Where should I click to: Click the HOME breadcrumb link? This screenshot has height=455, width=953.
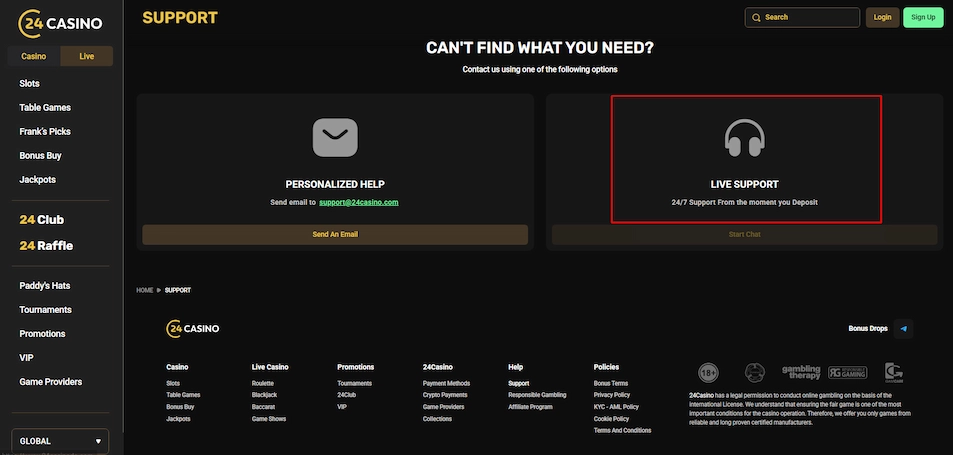click(145, 290)
